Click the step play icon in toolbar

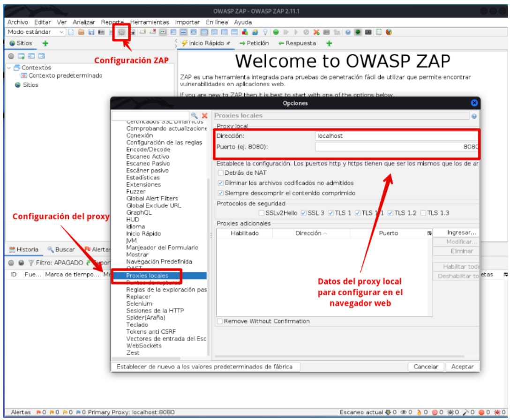286,32
